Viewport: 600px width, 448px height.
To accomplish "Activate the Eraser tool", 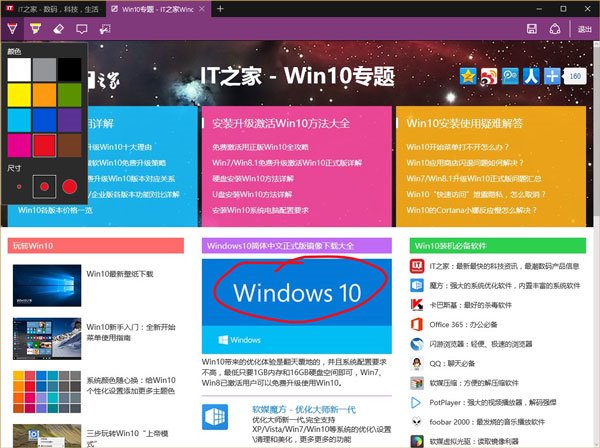I will tap(59, 29).
